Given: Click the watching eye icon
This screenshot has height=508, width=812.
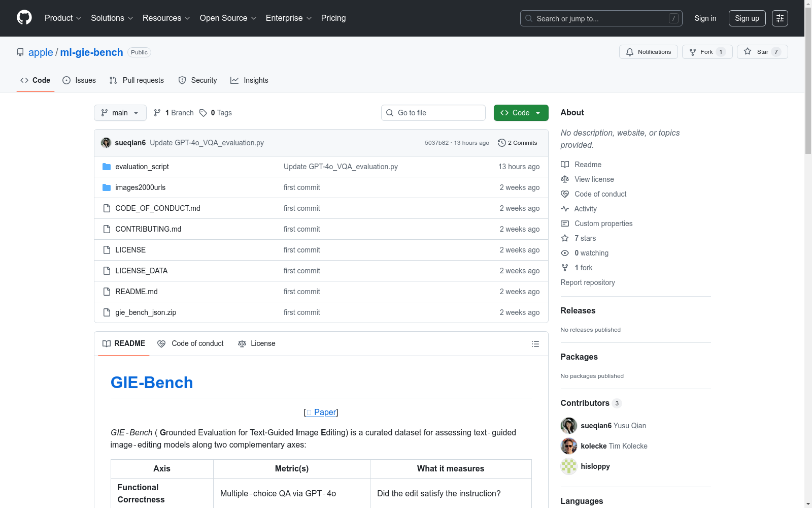Looking at the screenshot, I should click(565, 253).
